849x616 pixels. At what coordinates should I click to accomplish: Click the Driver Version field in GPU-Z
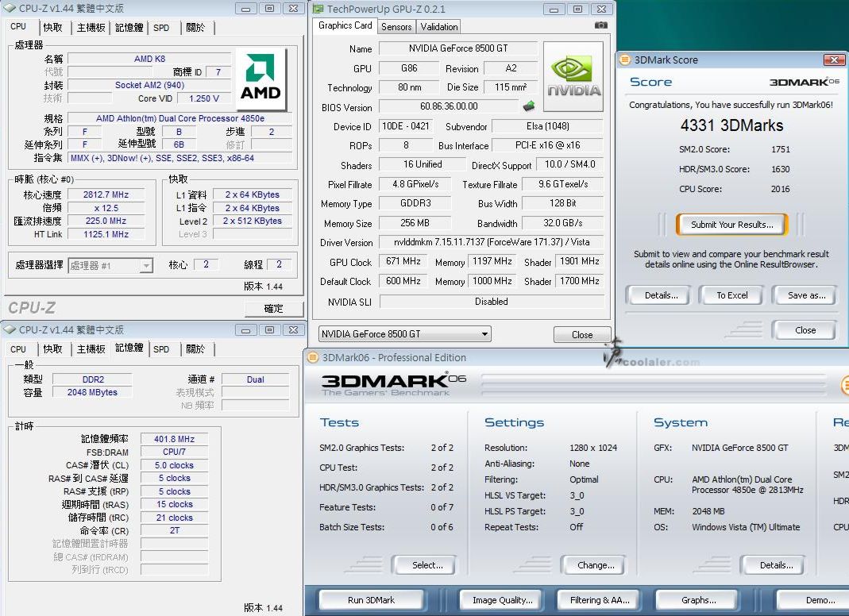tap(492, 242)
